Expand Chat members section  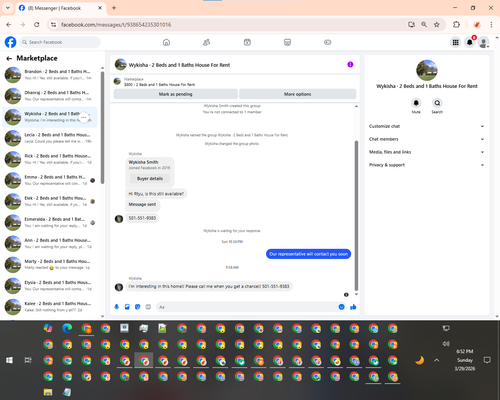point(426,139)
